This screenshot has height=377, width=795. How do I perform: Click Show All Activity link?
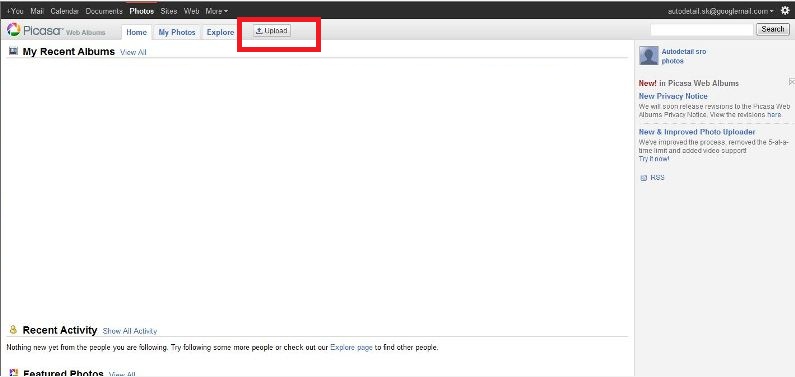130,331
